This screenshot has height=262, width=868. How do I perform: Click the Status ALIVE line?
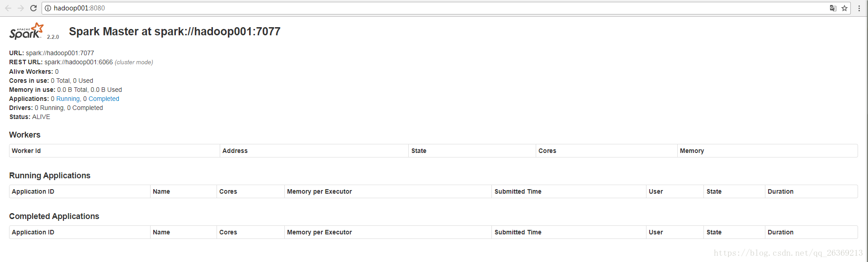pos(30,117)
